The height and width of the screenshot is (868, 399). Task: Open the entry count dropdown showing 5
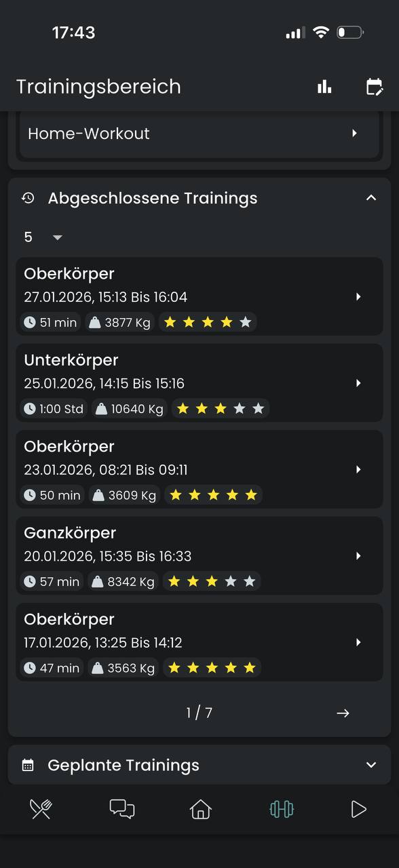(42, 237)
